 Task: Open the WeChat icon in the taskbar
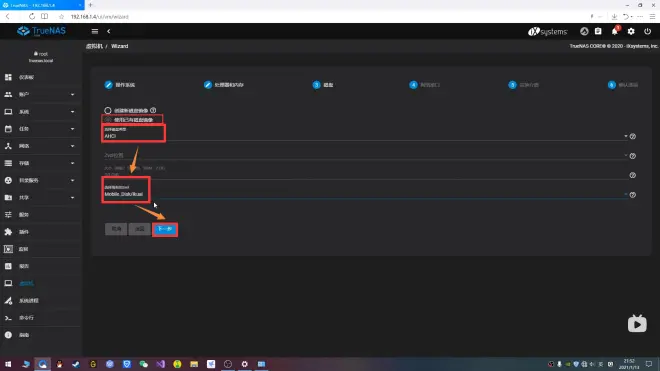[144, 364]
